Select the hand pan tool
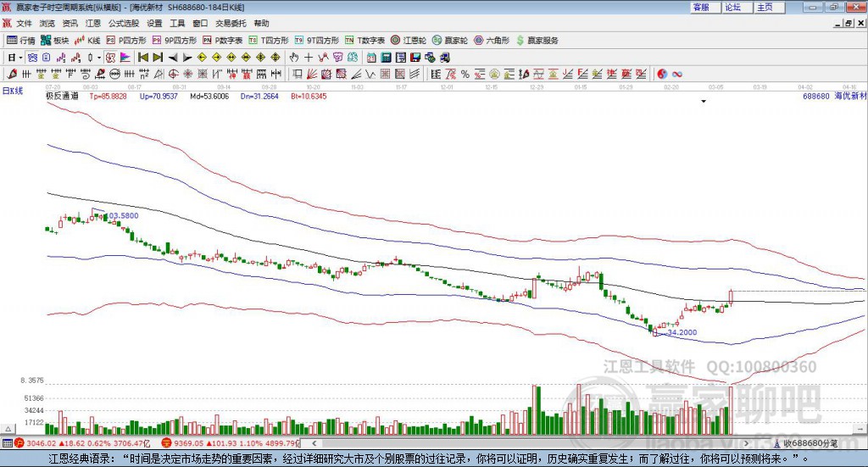Screen dimensions: 868x467 pyautogui.click(x=294, y=58)
